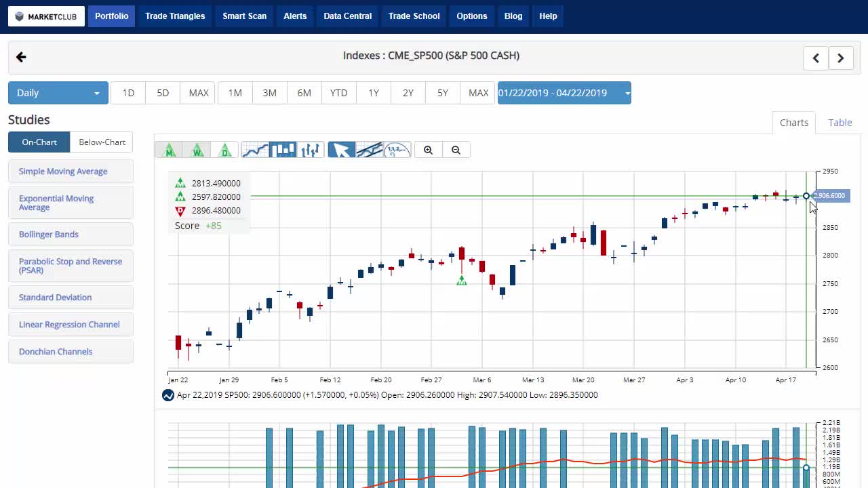Open the Data Central menu
Screen dimensions: 868x488
point(348,16)
